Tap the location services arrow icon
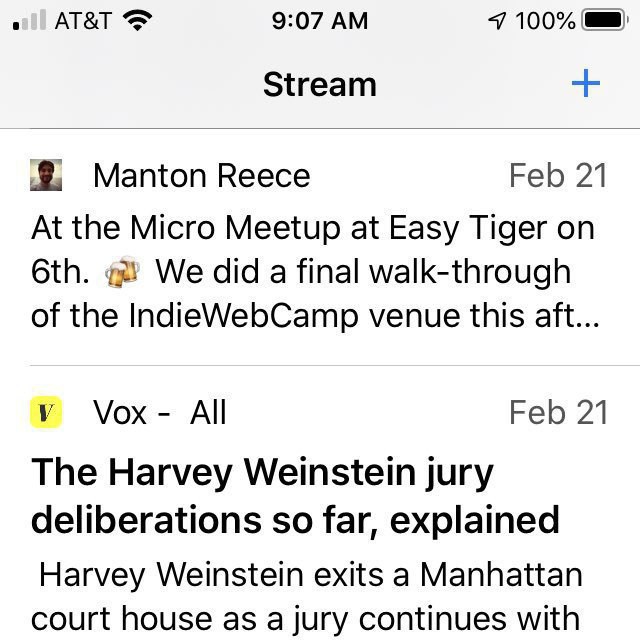 click(497, 20)
